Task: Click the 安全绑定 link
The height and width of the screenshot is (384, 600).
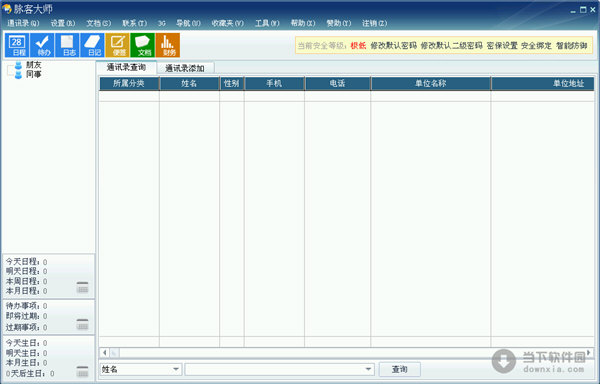Action: coord(536,46)
